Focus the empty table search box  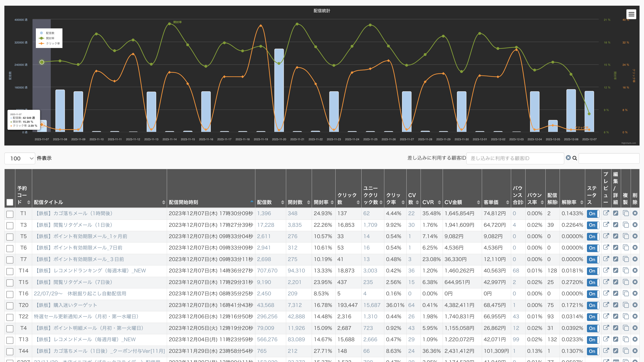pos(609,158)
